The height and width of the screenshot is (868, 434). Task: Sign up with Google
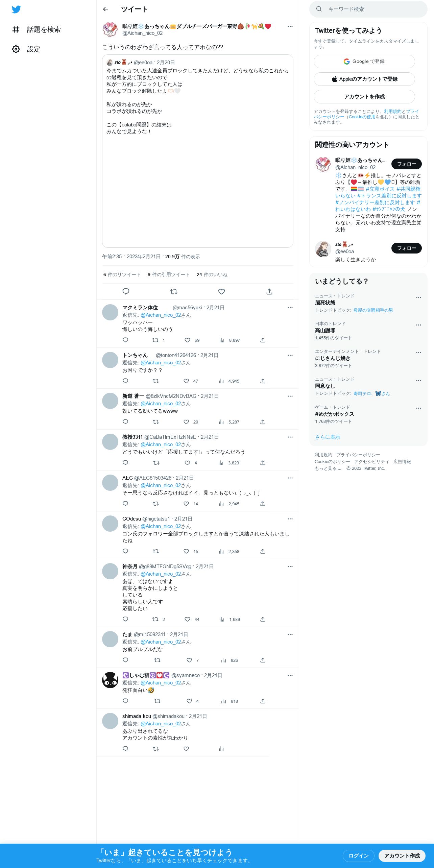tap(364, 62)
